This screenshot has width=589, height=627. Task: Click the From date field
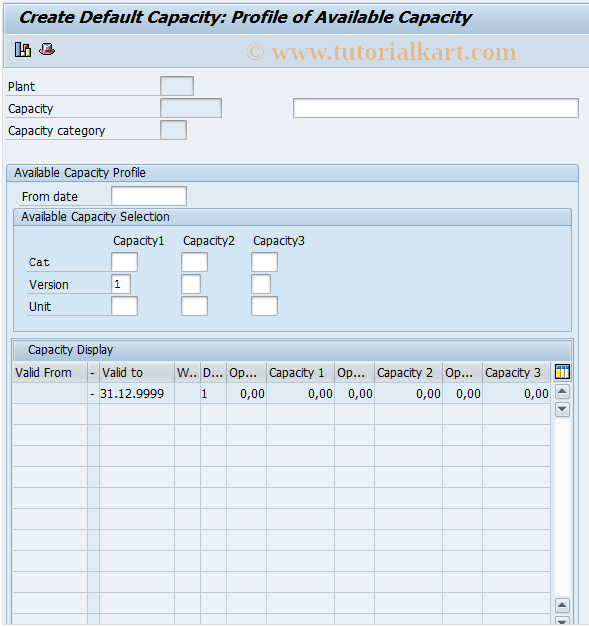point(149,196)
